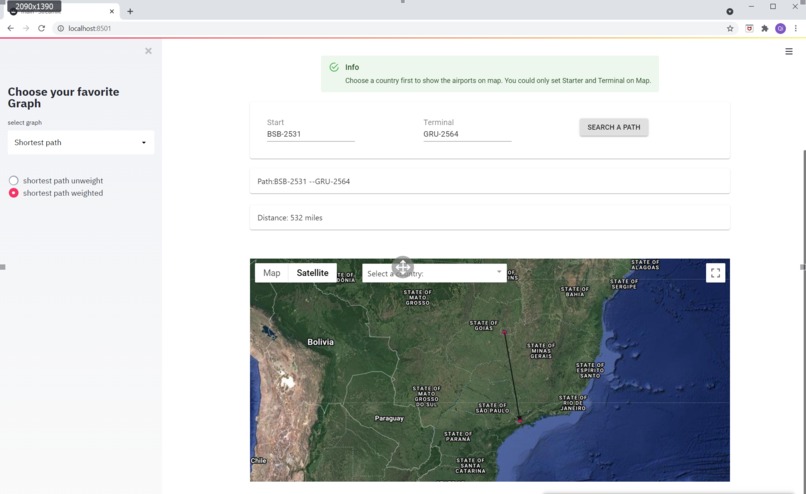Click the State of Paraná label
Screen dimensions: 806x494
click(x=457, y=436)
